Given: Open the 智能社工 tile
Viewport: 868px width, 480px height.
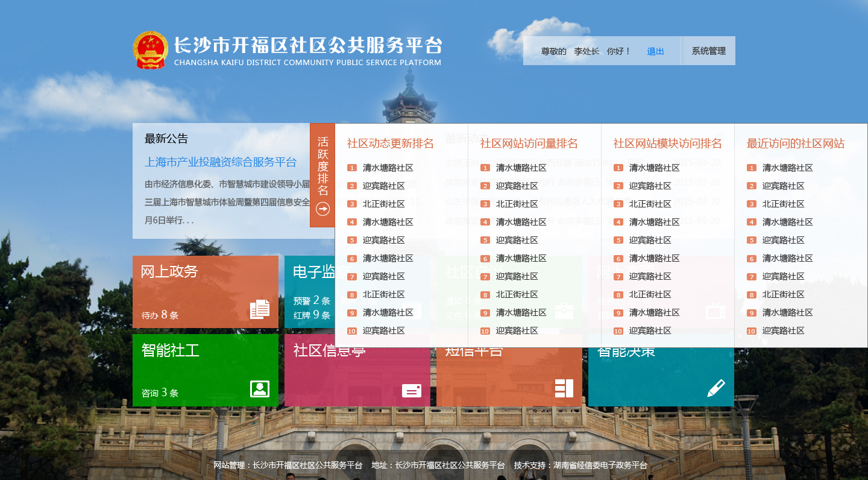Looking at the screenshot, I should point(206,370).
